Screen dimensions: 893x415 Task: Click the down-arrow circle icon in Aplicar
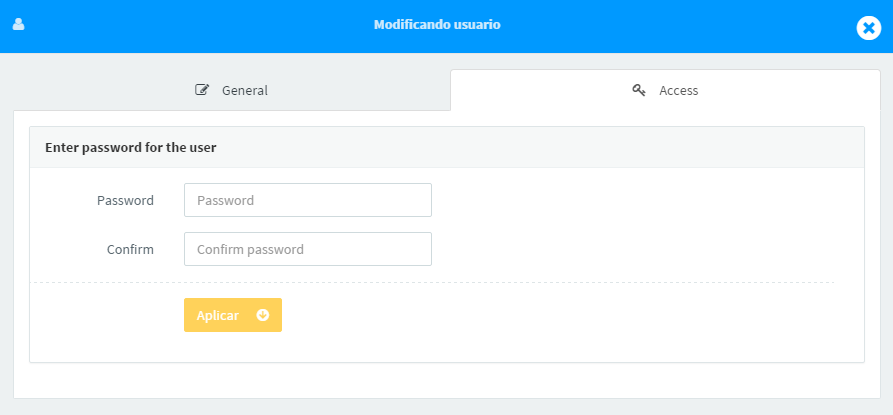pyautogui.click(x=263, y=315)
